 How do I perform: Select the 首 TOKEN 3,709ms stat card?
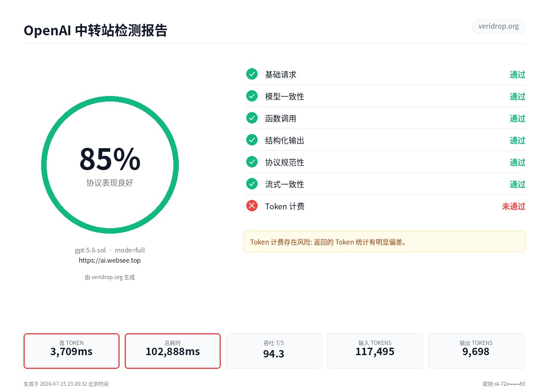[71, 351]
